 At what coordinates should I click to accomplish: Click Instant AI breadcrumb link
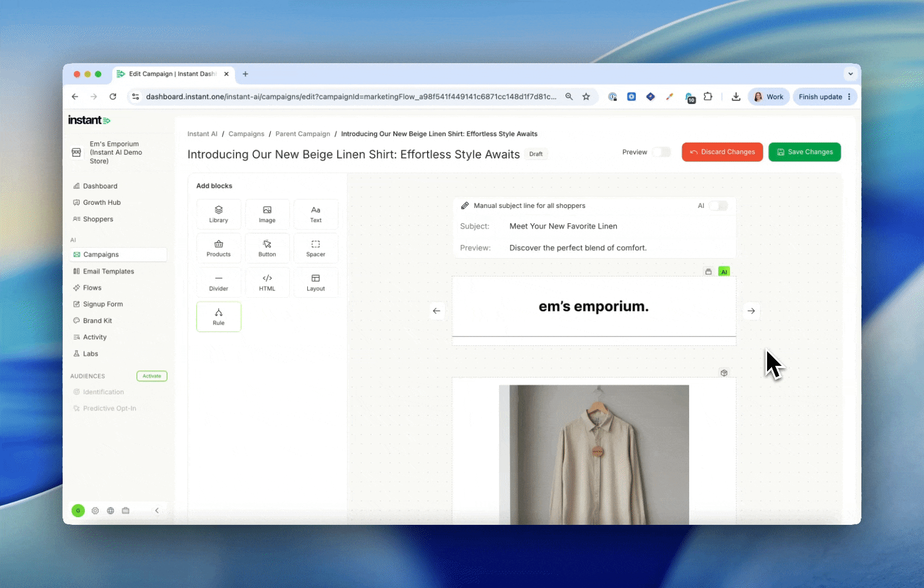(202, 134)
